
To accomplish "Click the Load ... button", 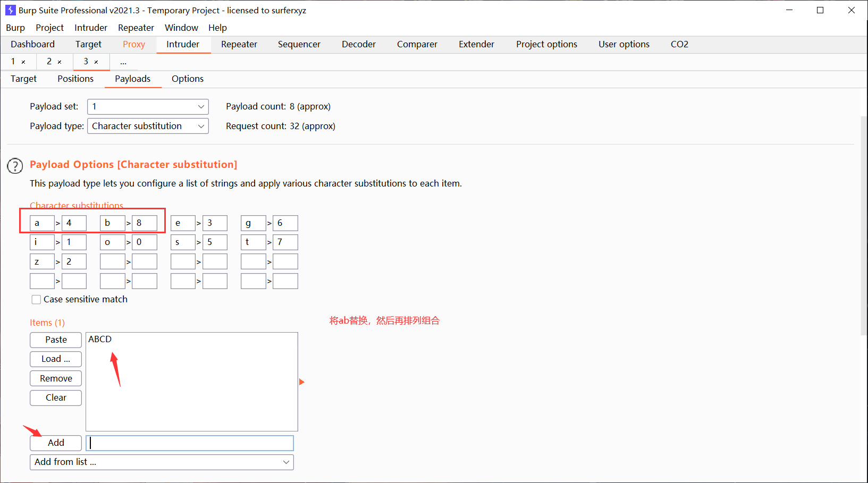I will (56, 359).
